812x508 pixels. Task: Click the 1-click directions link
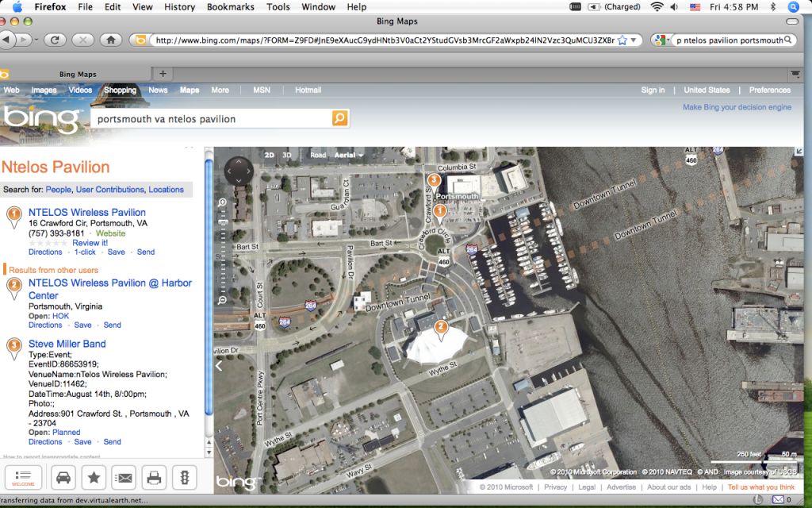pos(85,252)
